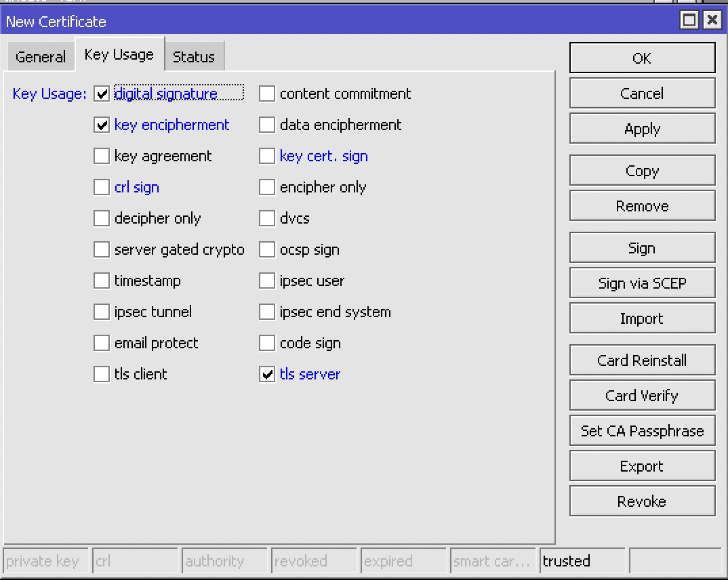Uncheck the digital signature checkbox

[102, 94]
